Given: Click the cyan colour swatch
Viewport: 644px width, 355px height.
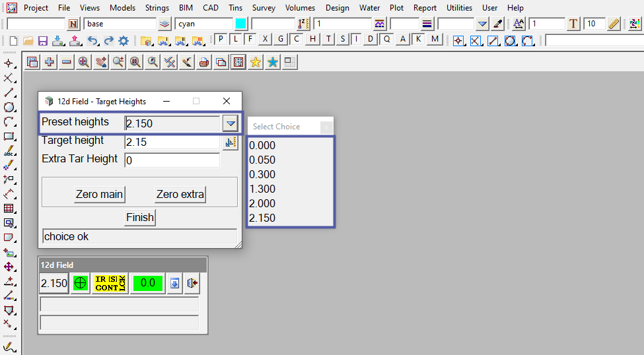Looking at the screenshot, I should point(241,24).
